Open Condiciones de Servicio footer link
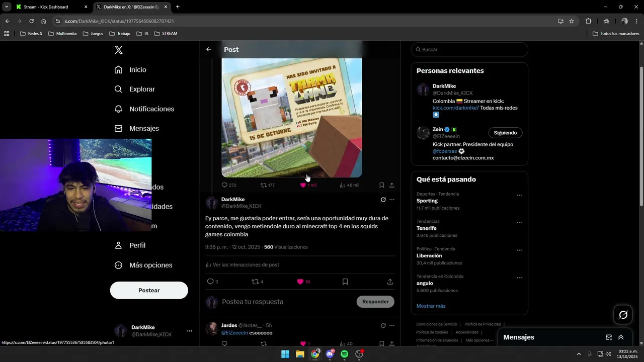The image size is (644, 362). [437, 324]
